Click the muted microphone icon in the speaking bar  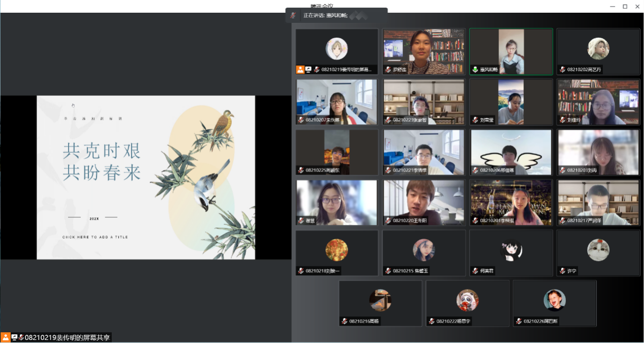coord(293,15)
